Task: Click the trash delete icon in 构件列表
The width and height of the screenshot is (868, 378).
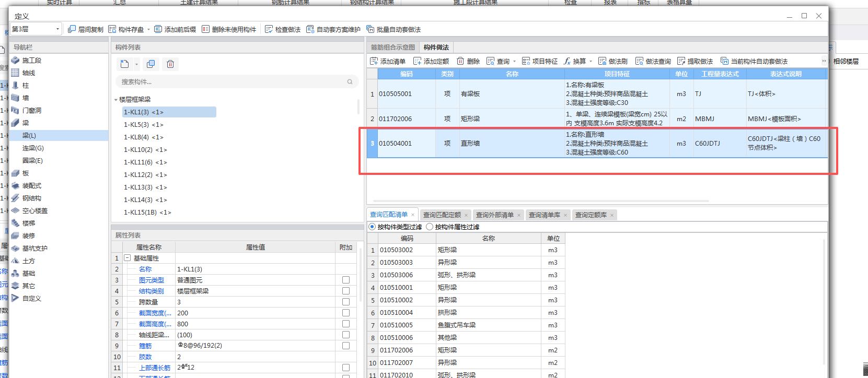Action: tap(170, 64)
